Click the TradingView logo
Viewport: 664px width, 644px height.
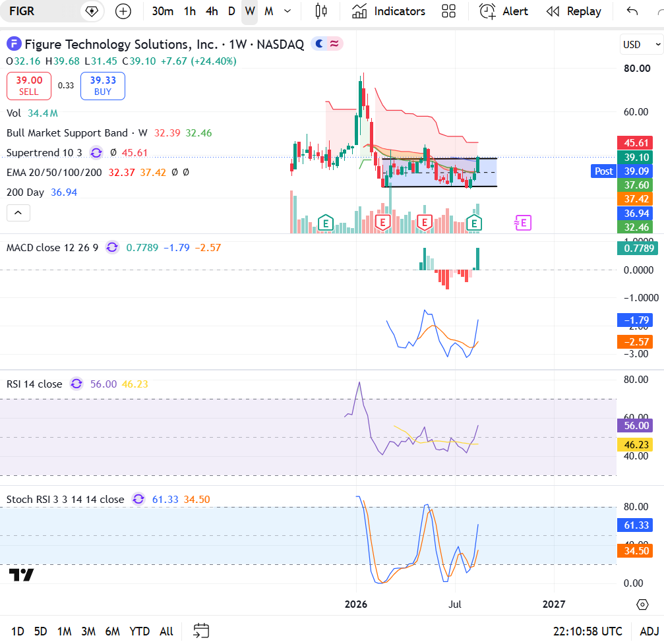coord(21,575)
